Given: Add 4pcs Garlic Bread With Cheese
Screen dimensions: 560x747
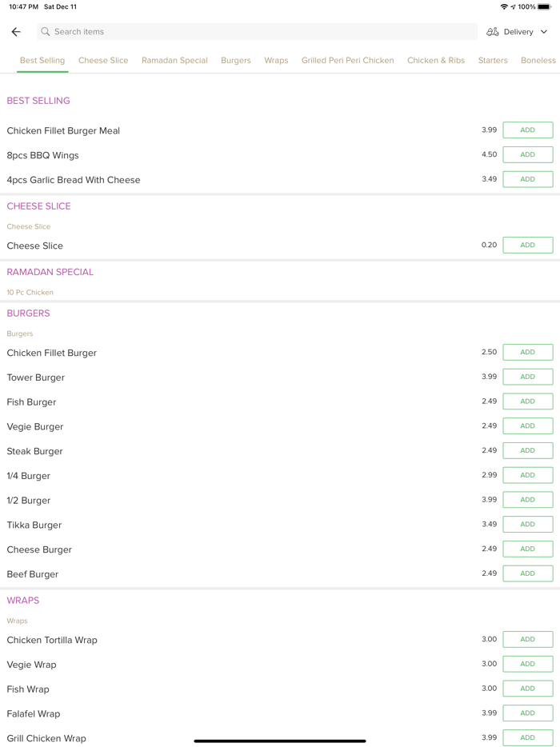Looking at the screenshot, I should [x=527, y=179].
